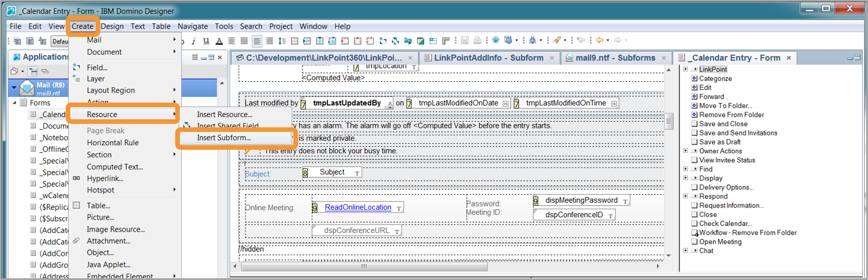868x280 pixels.
Task: Click first toolbar icon beside font box
Action: tap(17, 41)
